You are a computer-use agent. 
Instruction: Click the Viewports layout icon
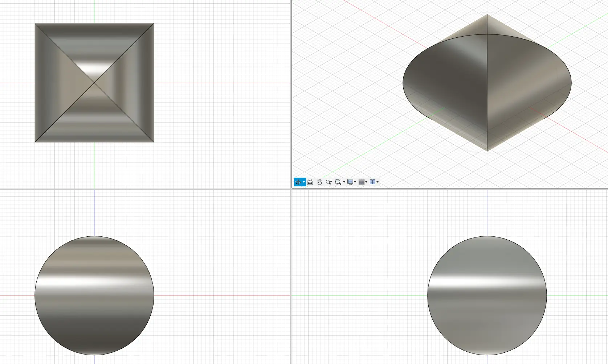coord(372,182)
